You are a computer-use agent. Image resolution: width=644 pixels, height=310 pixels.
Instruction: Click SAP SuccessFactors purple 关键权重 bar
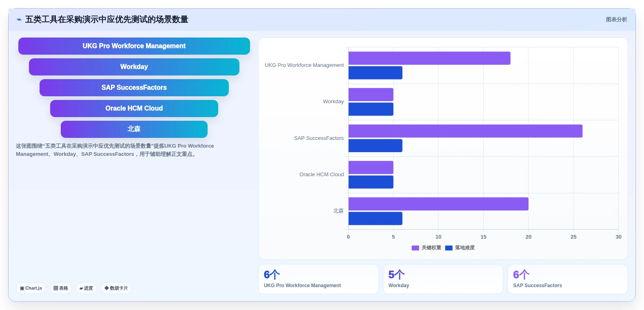coord(465,131)
